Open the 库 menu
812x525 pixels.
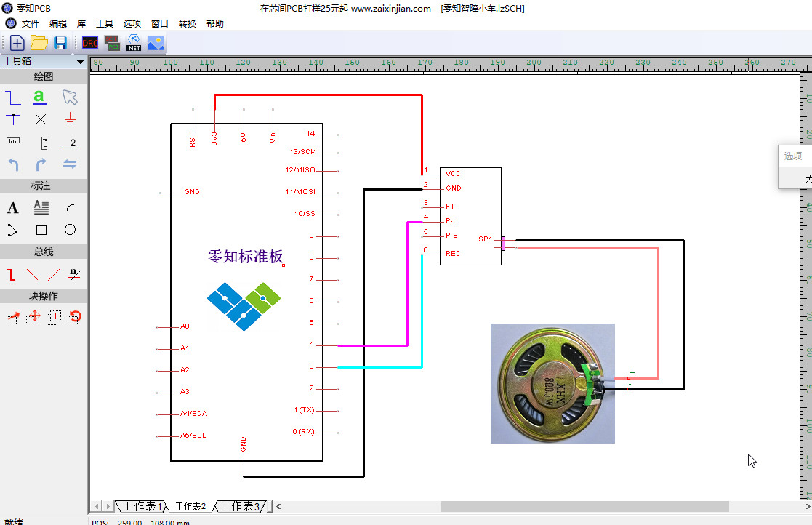[x=81, y=24]
